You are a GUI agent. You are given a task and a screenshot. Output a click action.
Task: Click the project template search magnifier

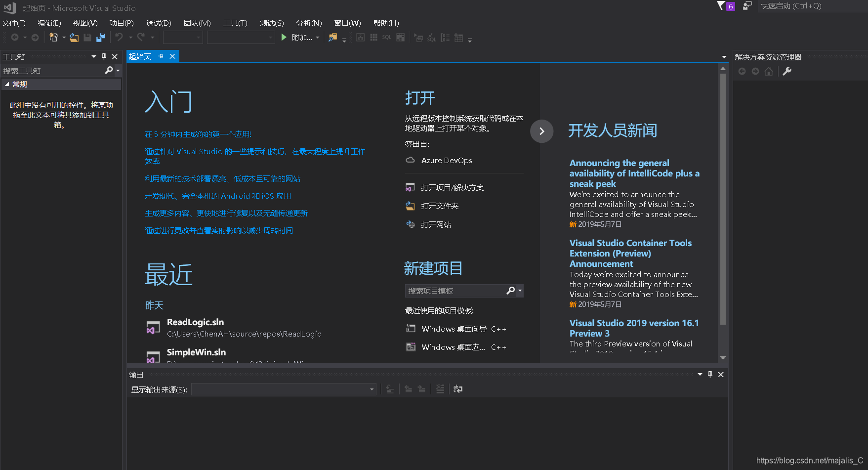coord(510,291)
